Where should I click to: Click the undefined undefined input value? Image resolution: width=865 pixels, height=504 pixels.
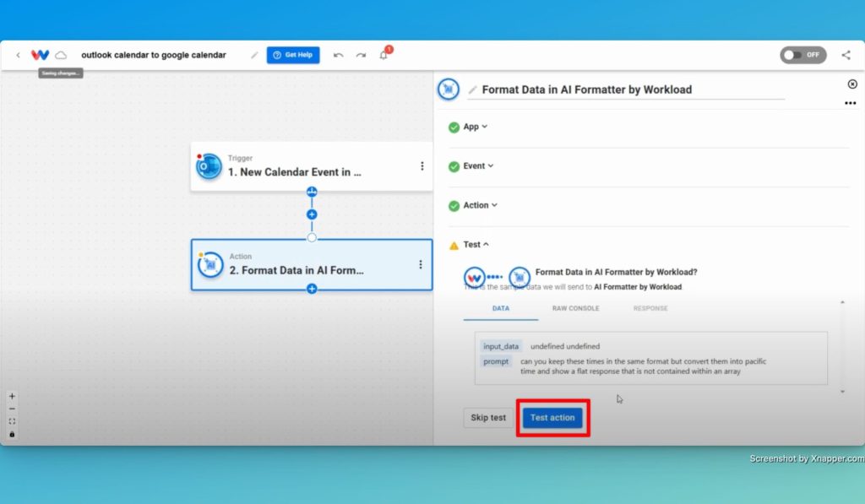coord(565,346)
